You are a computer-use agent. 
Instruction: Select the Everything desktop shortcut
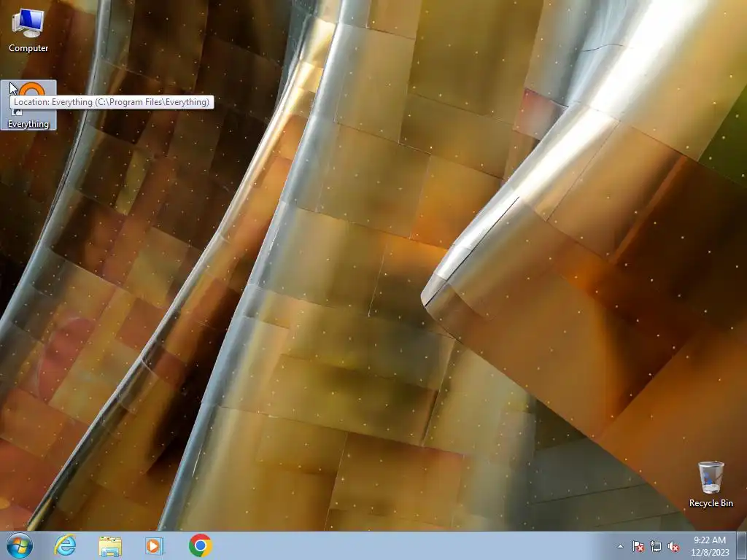28,105
